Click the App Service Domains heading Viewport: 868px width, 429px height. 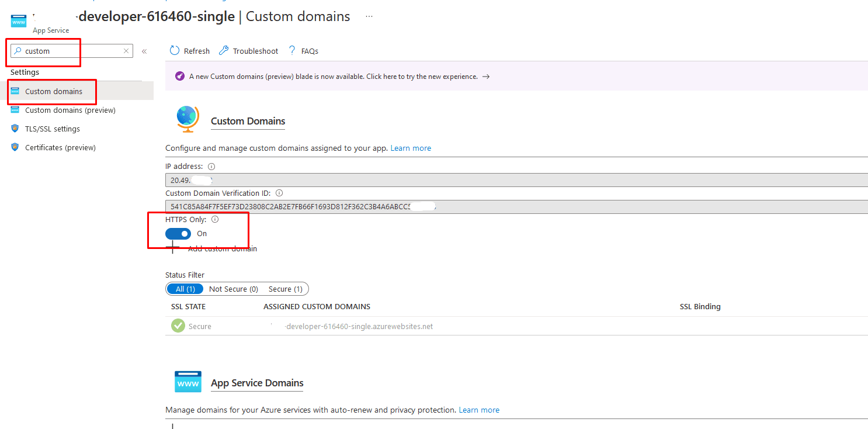point(257,383)
